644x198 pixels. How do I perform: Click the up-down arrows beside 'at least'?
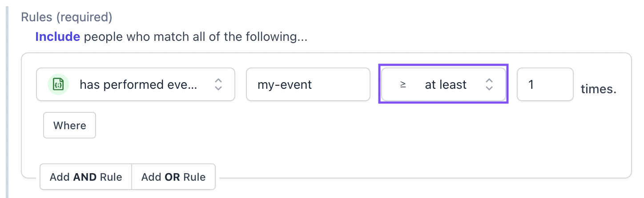pos(489,84)
